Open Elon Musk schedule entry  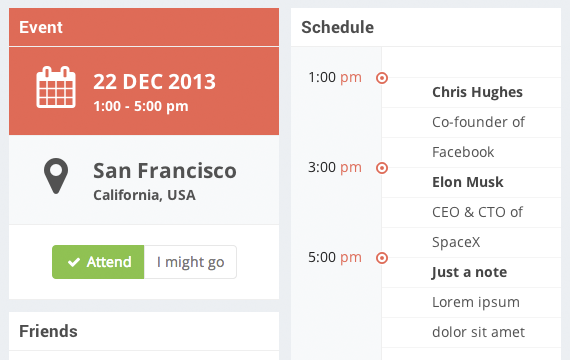point(468,182)
